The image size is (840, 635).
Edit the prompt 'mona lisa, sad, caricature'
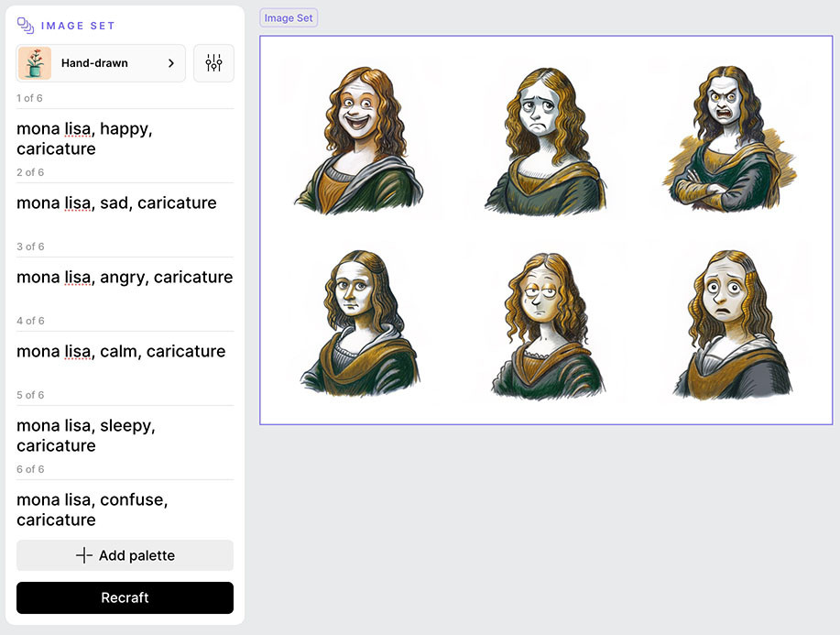tap(116, 203)
